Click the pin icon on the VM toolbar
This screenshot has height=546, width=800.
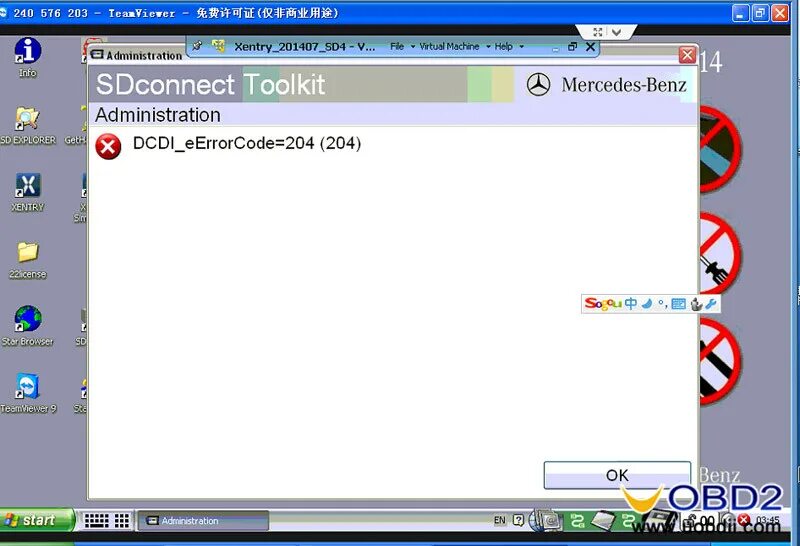tap(197, 46)
